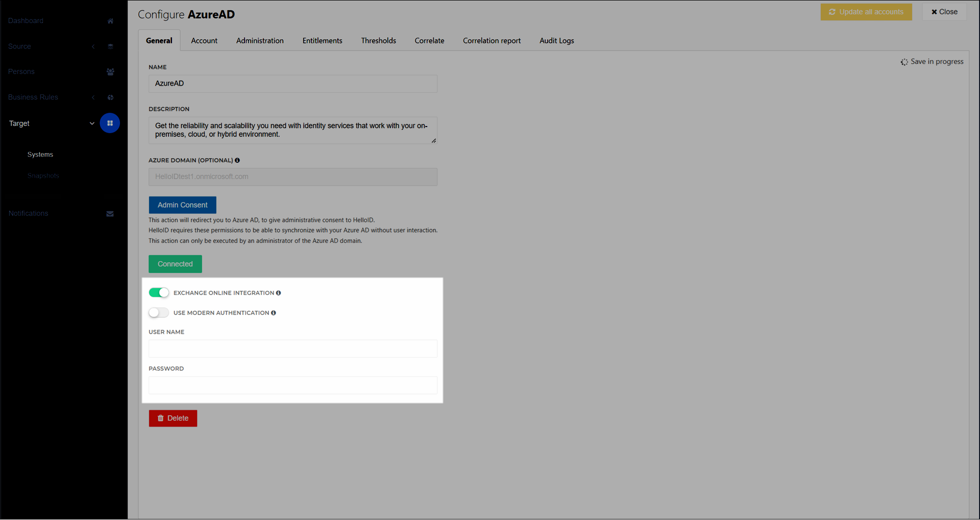Screen dimensions: 980x520
Task: Click the Name input field
Action: click(293, 84)
